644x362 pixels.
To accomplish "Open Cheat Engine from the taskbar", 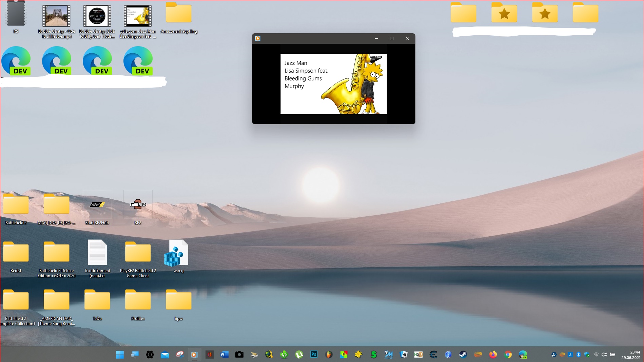I will 433,355.
